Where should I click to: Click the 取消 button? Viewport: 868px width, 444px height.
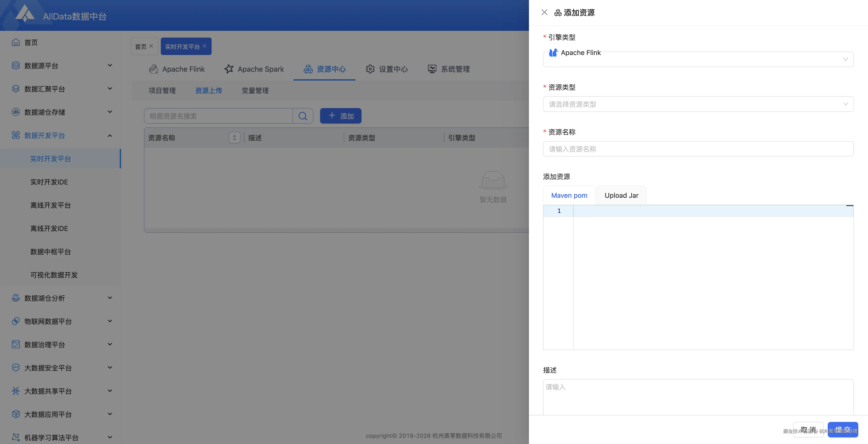(x=808, y=430)
